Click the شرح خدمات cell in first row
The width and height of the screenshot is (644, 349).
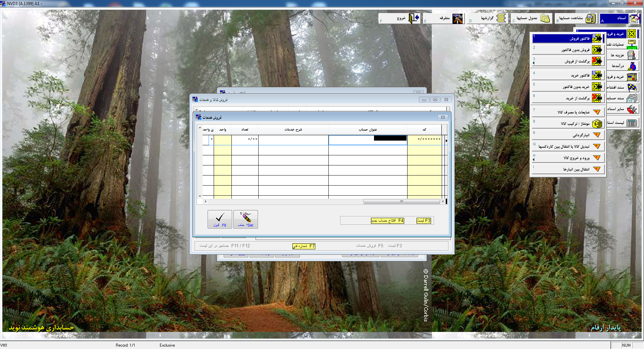pyautogui.click(x=293, y=140)
